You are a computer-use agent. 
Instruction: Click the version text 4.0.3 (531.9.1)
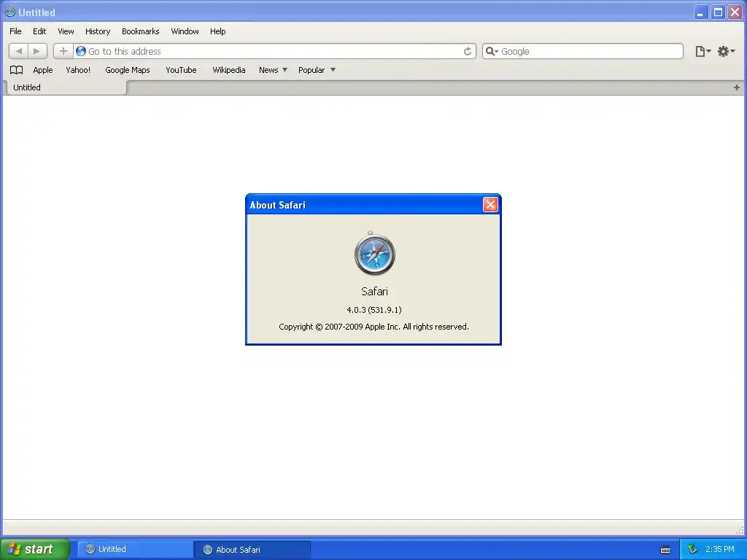[374, 310]
